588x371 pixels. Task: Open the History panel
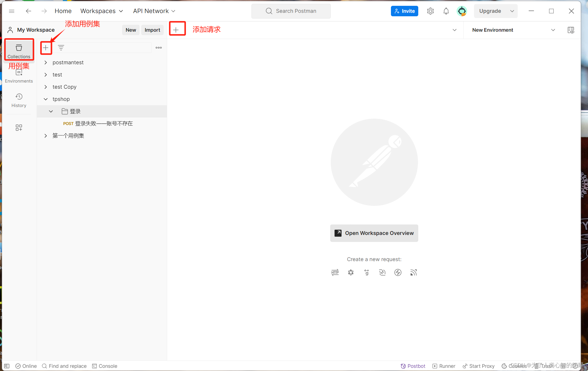pyautogui.click(x=19, y=100)
